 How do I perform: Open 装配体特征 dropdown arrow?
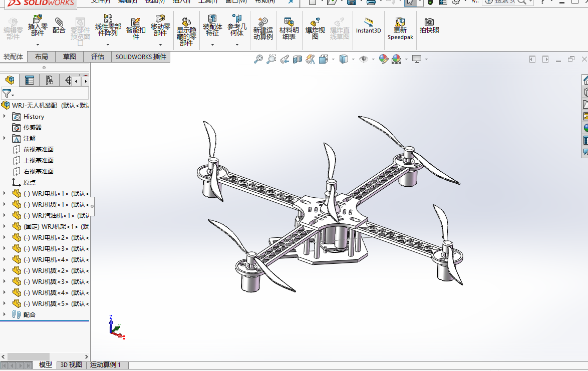(212, 45)
